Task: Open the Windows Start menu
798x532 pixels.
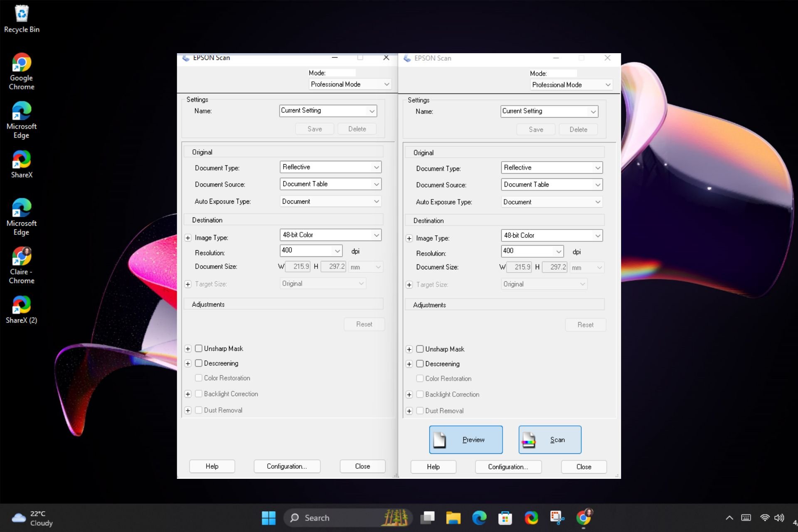Action: click(x=268, y=518)
